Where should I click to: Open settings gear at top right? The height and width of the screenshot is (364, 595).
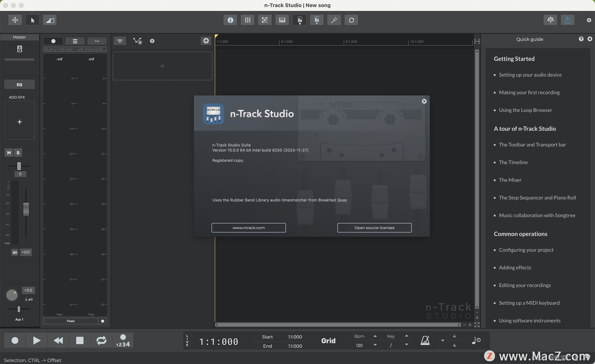(x=589, y=20)
